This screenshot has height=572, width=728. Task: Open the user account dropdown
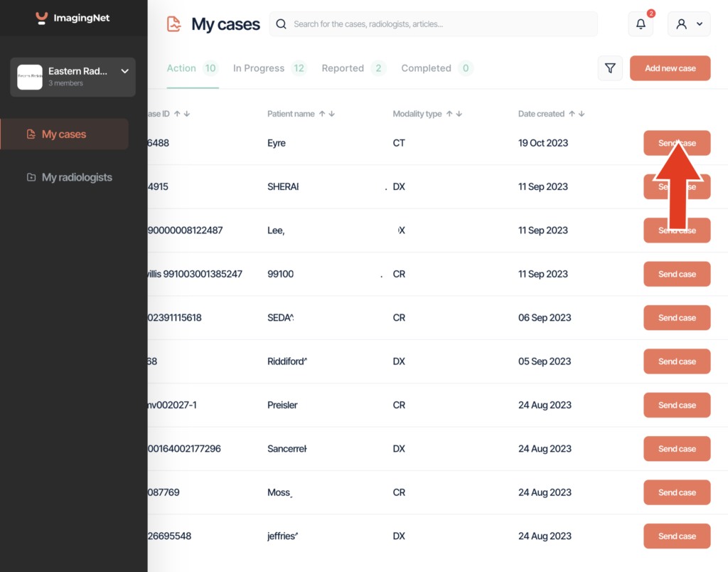pyautogui.click(x=689, y=24)
